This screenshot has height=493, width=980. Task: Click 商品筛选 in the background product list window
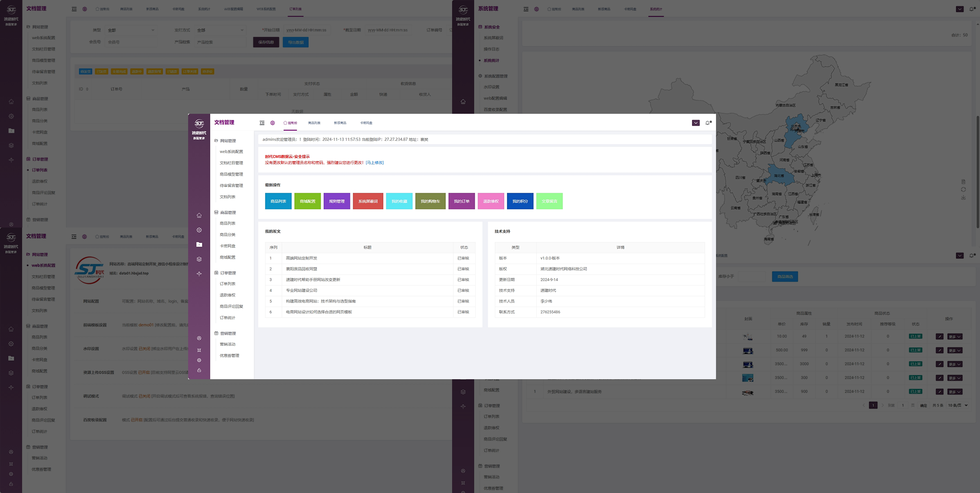click(785, 277)
